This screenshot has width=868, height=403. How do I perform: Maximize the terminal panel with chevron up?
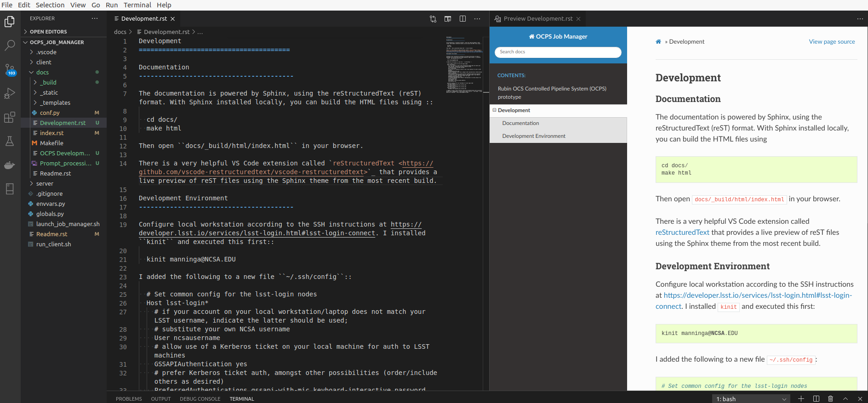pos(845,398)
